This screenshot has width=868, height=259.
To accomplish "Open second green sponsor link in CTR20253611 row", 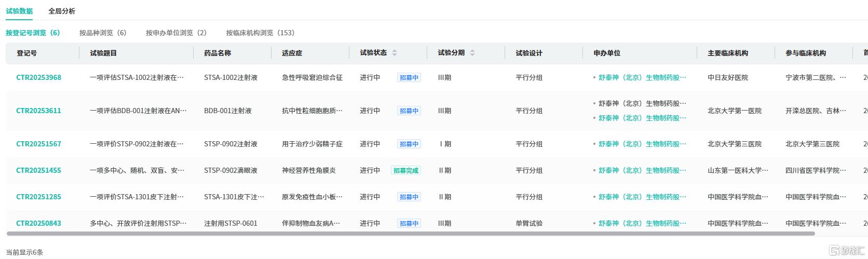I will click(x=642, y=118).
